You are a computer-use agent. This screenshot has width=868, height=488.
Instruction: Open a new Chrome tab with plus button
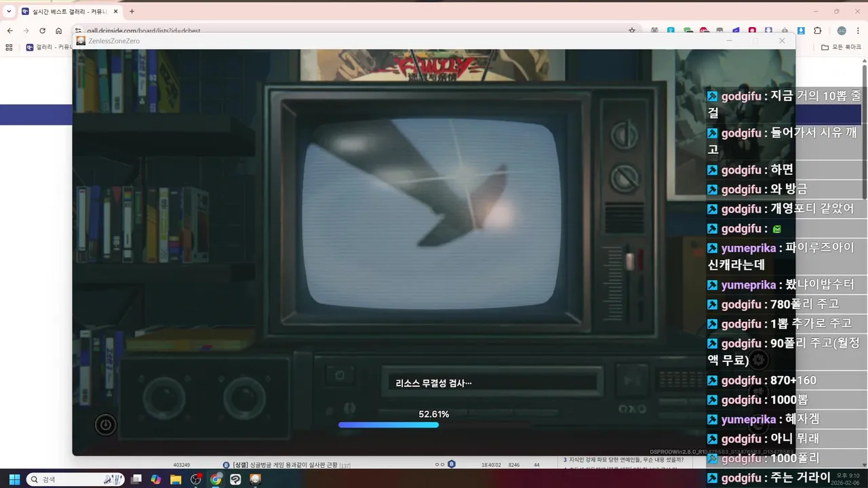tap(132, 12)
